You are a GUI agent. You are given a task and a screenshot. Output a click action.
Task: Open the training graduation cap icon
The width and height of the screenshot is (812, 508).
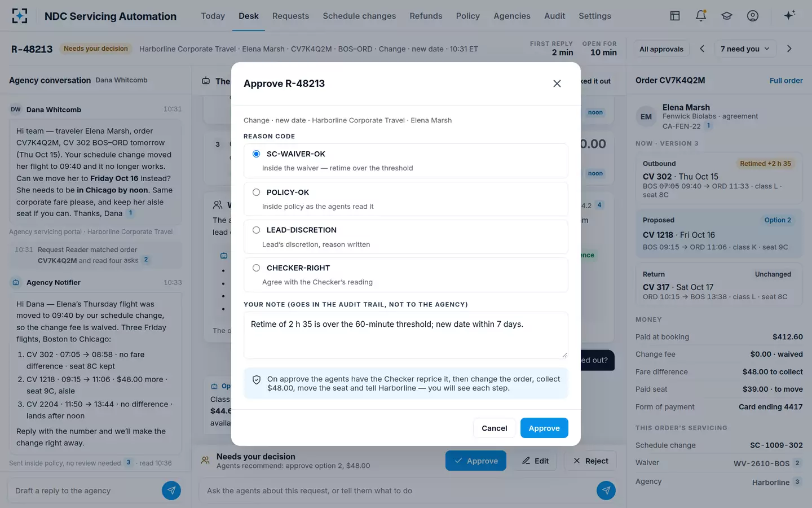727,16
